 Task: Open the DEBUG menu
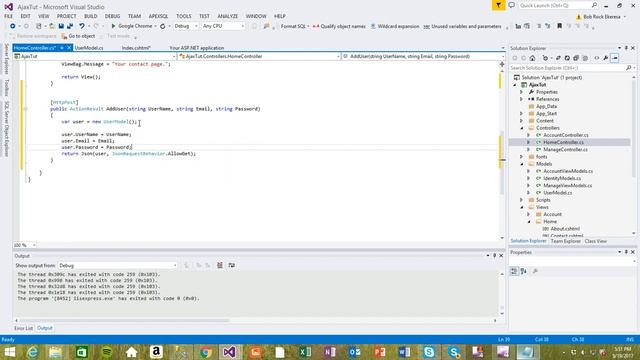112,16
